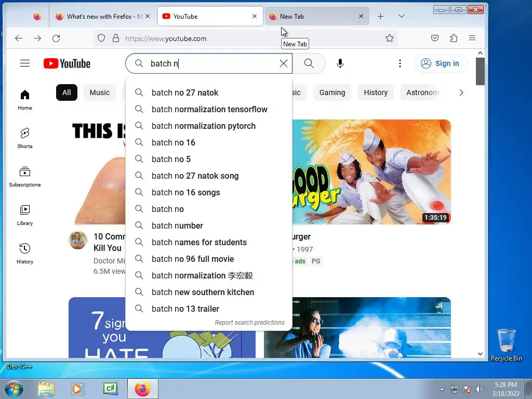Screen dimensions: 532x399
Task: Show more category chips with right chevron
Action: tap(461, 92)
